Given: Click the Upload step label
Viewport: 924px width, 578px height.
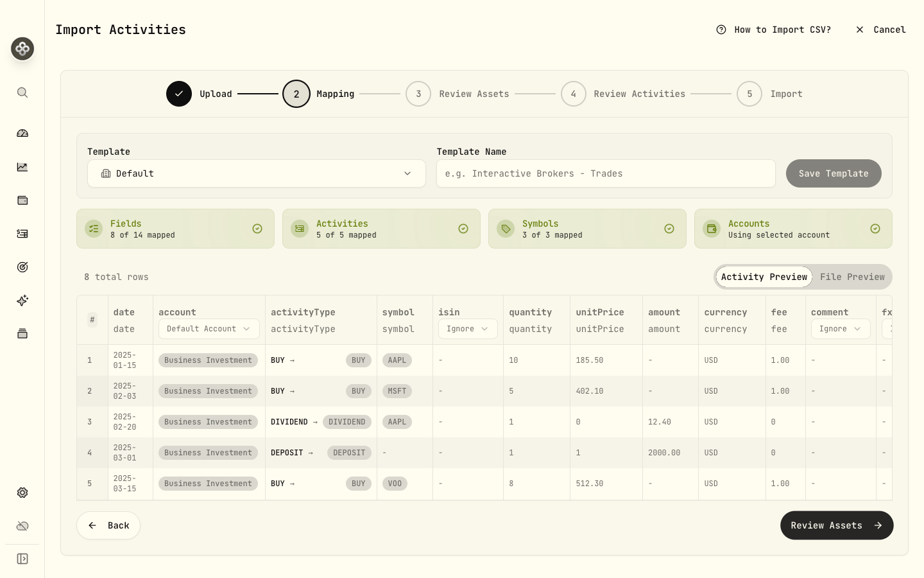Looking at the screenshot, I should click(x=216, y=94).
